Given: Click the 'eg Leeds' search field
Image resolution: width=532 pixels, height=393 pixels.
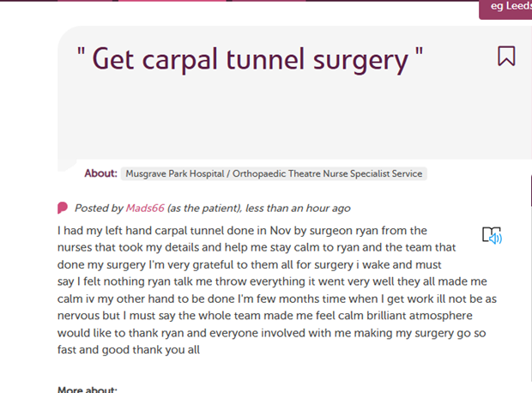Looking at the screenshot, I should [506, 7].
